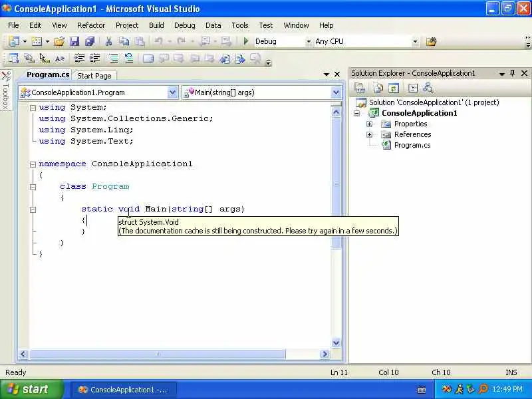
Task: Click the Add New Item toolbar icon
Action: 37,41
